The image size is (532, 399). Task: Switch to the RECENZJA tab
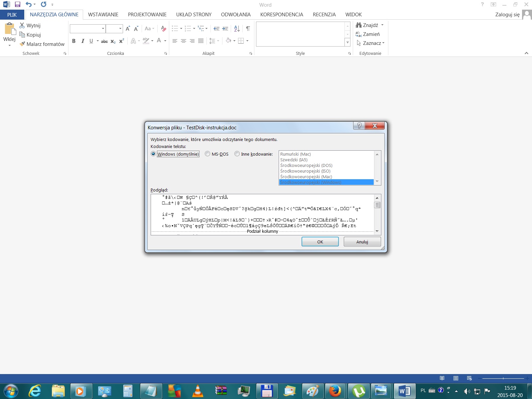click(324, 15)
